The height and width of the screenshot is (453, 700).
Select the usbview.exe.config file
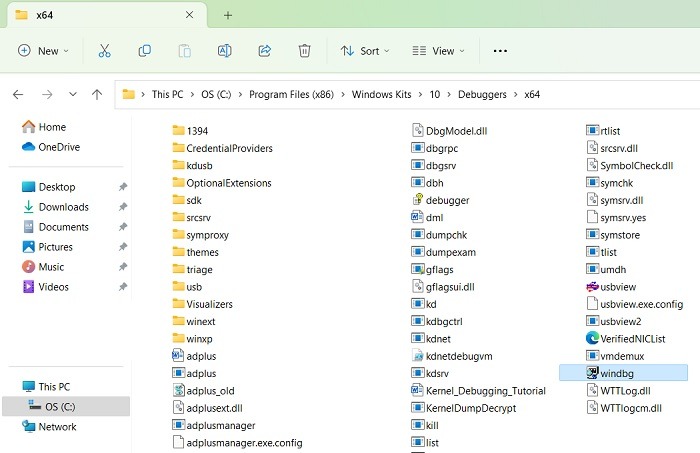click(635, 304)
